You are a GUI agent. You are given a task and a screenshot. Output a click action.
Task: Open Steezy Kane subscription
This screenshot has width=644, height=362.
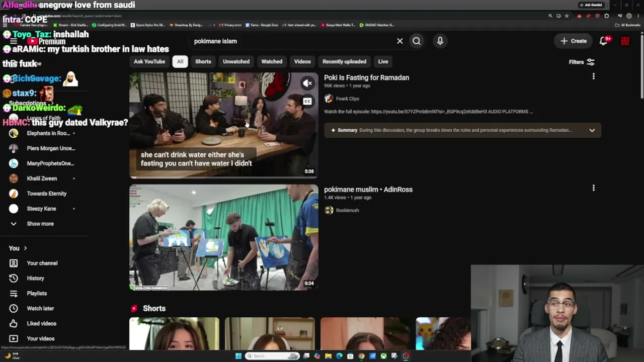click(42, 209)
